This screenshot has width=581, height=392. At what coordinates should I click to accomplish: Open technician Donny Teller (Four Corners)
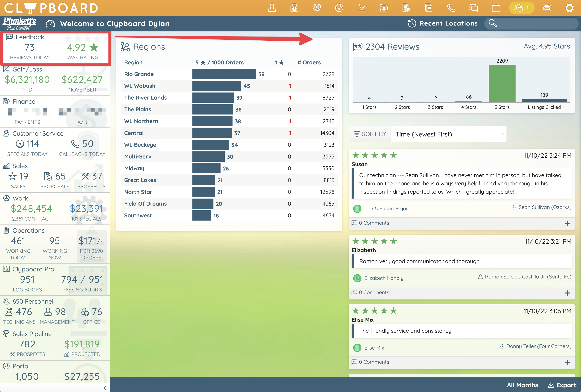click(x=539, y=346)
